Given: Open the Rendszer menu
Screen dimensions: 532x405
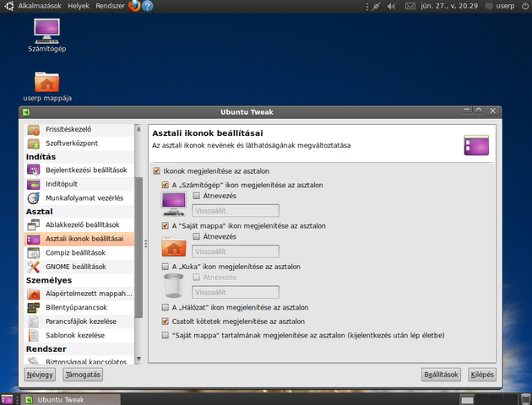Looking at the screenshot, I should 111,6.
